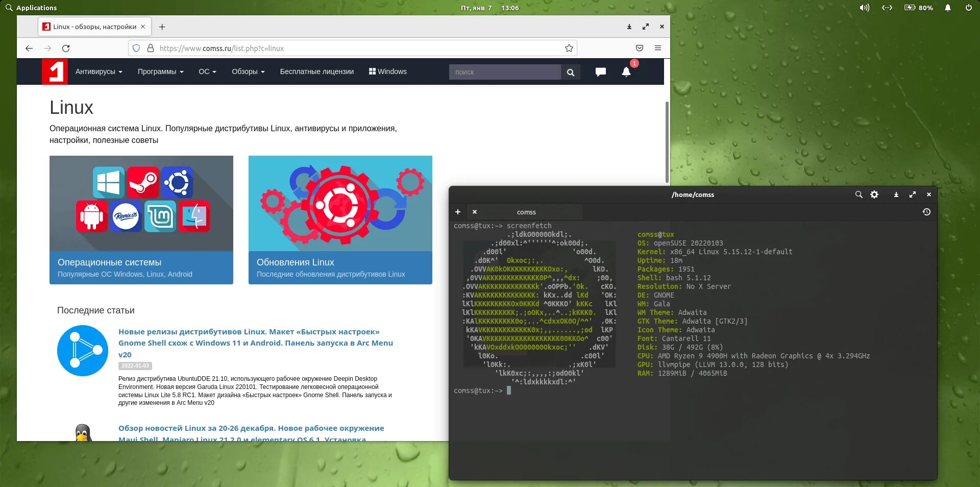This screenshot has width=980, height=487.
Task: Open the Linux news 20-26 декабря article
Action: point(251,433)
